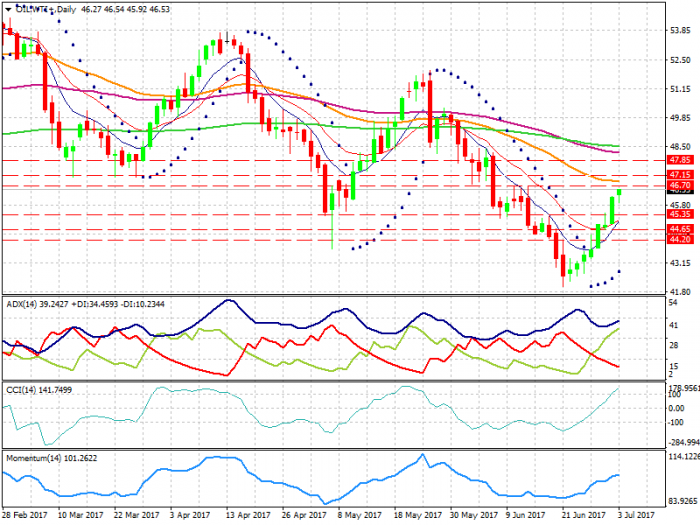Click the Momentum scale value 83.9265
The image size is (700, 525).
click(683, 501)
